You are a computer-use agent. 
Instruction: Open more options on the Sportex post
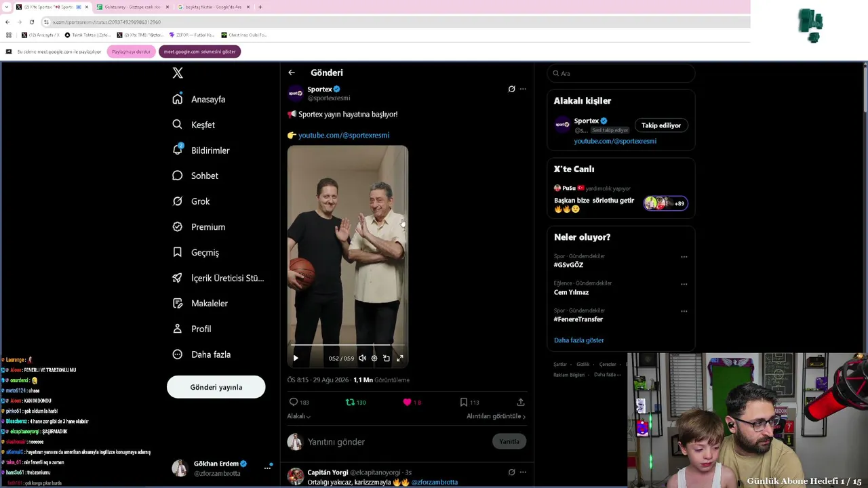click(523, 89)
